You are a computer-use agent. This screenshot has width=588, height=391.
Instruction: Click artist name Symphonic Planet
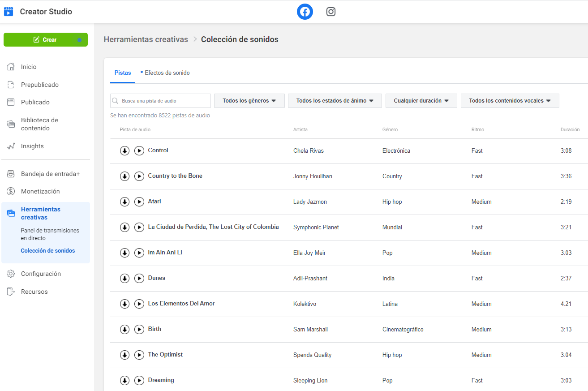click(x=316, y=228)
